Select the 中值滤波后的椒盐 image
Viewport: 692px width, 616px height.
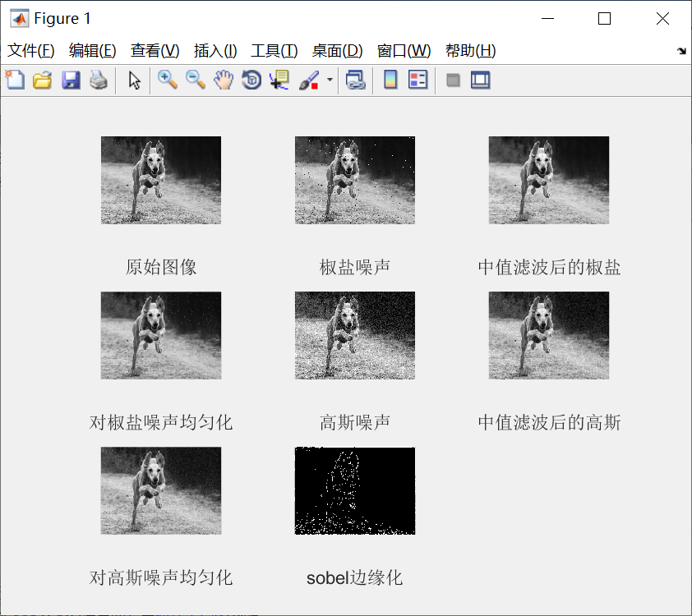pos(548,181)
